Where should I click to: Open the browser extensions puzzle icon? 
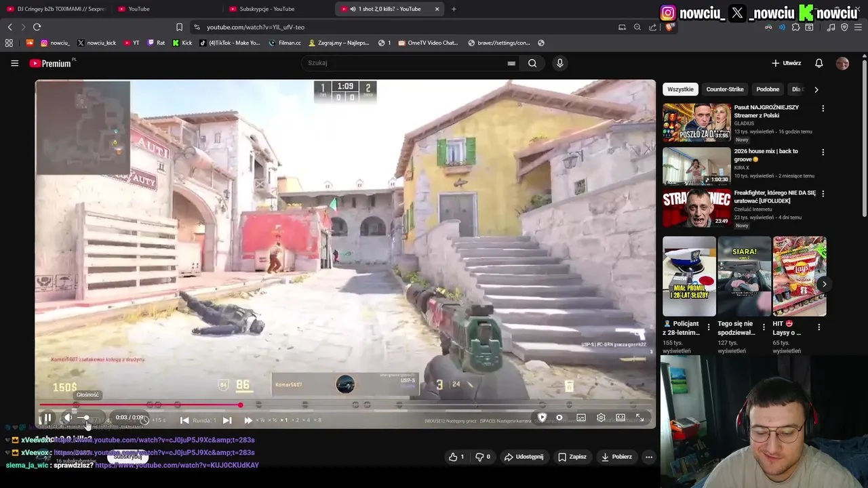coord(795,27)
